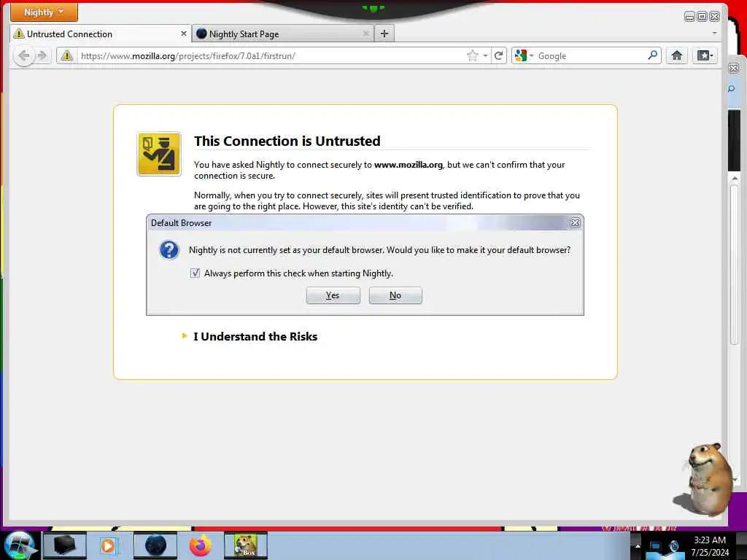Viewport: 747px width, 560px height.
Task: Open the hamster Box taskbar icon
Action: click(x=246, y=545)
